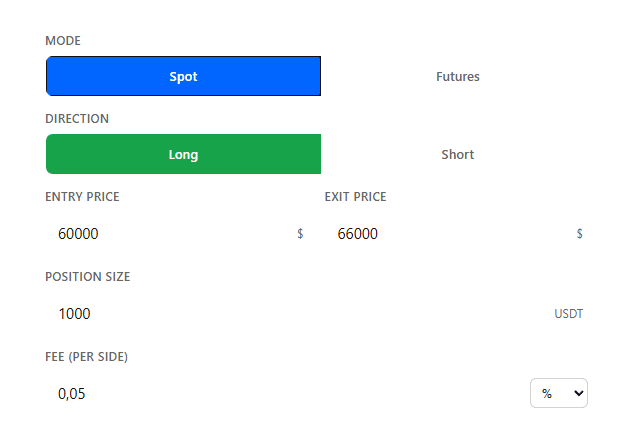The height and width of the screenshot is (442, 618).
Task: Focus the Entry Price field showing 60000
Action: (175, 234)
